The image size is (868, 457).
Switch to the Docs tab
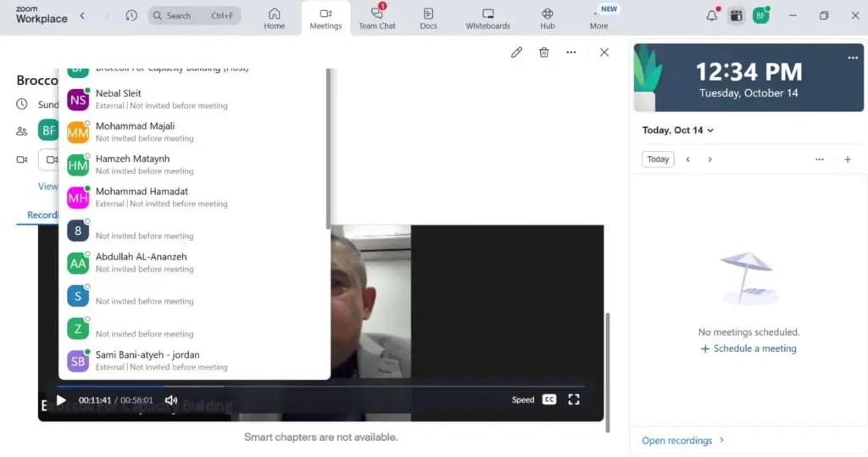pos(428,18)
